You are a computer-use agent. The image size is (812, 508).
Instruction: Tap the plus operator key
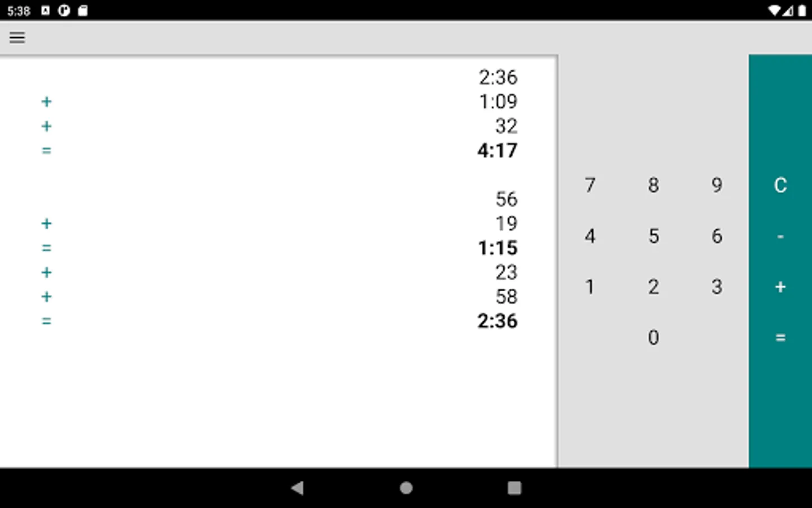click(x=780, y=287)
